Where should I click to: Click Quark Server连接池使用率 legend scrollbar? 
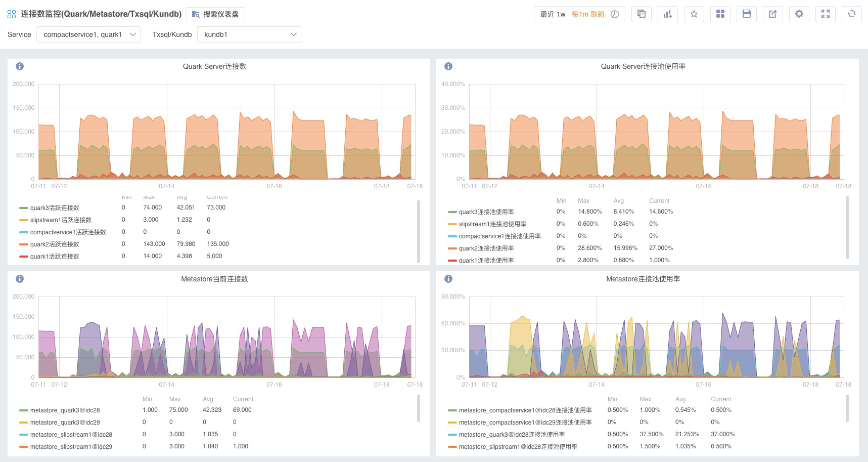(847, 227)
